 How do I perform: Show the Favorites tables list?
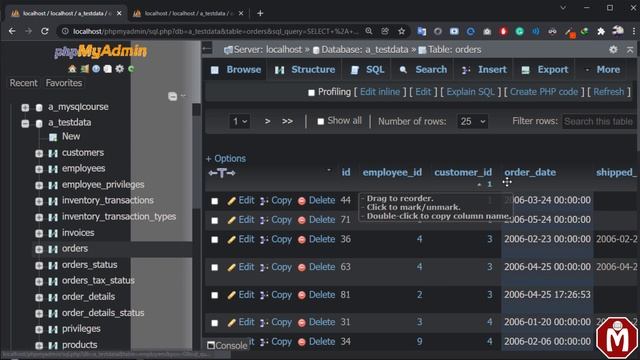tap(64, 83)
